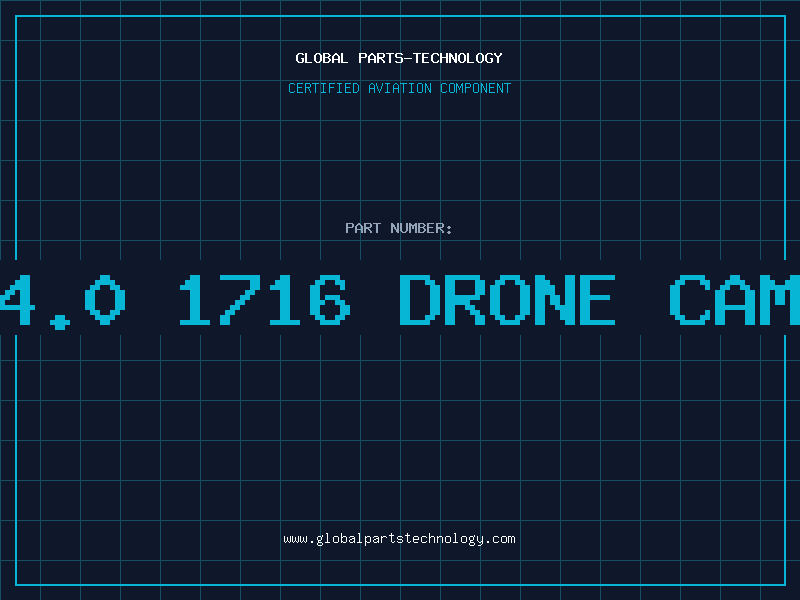The height and width of the screenshot is (600, 800).
Task: Click the letter D of DRONE
Action: point(417,300)
